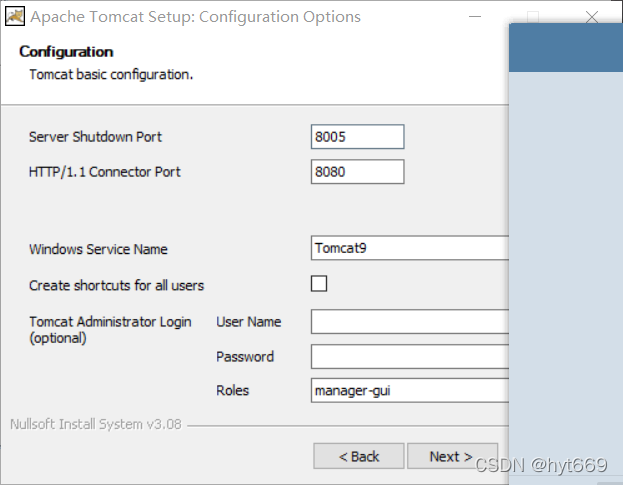
Task: Click the administrator User Name field
Action: [x=410, y=322]
